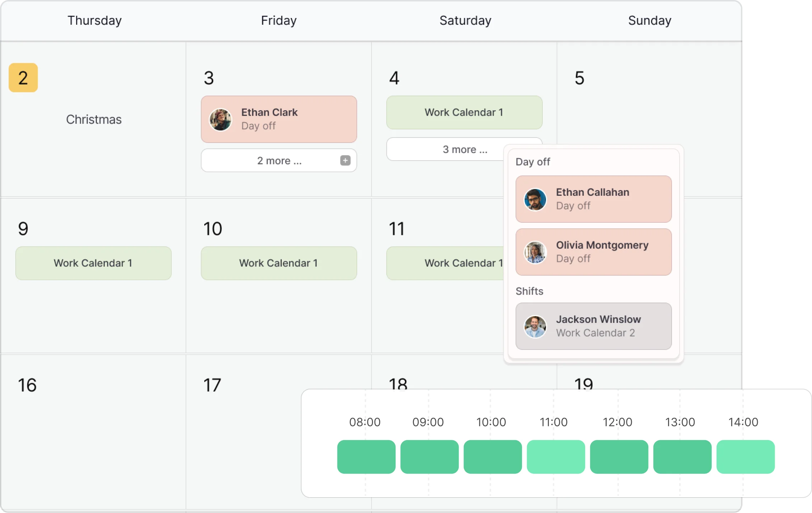Open the Christmas event on December 2
The height and width of the screenshot is (513, 812).
click(x=94, y=119)
